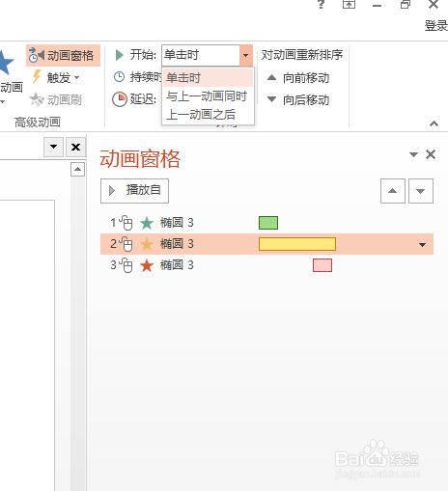Image resolution: width=448 pixels, height=491 pixels.
Task: Click the green timing bar of animation 1
Action: pos(268,223)
